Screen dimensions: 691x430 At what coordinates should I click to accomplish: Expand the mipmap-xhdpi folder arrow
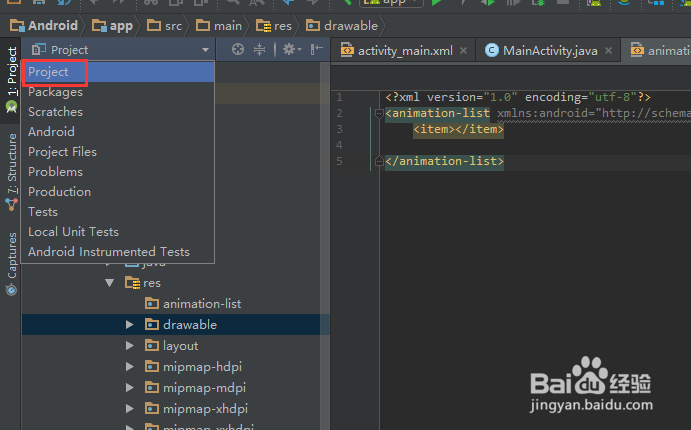[130, 408]
